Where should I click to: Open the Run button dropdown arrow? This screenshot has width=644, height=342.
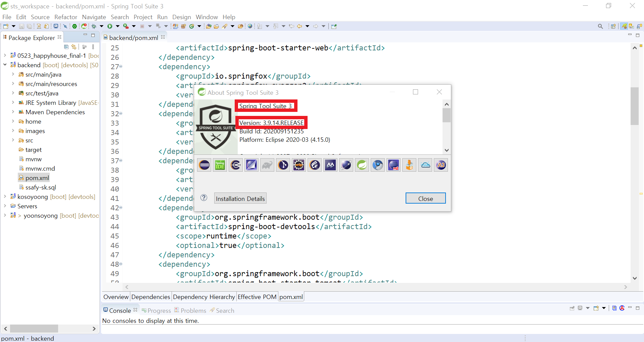118,26
